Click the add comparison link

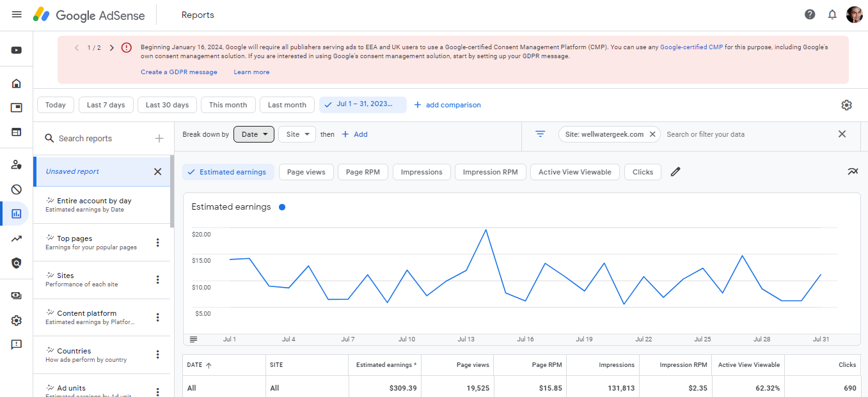pyautogui.click(x=447, y=105)
